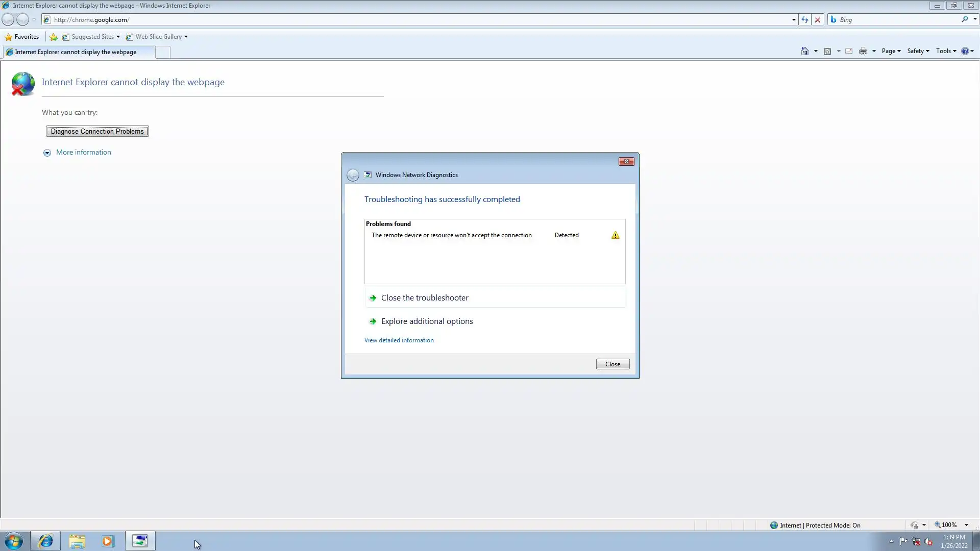Click the Print icon in command bar
This screenshot has width=980, height=551.
863,51
